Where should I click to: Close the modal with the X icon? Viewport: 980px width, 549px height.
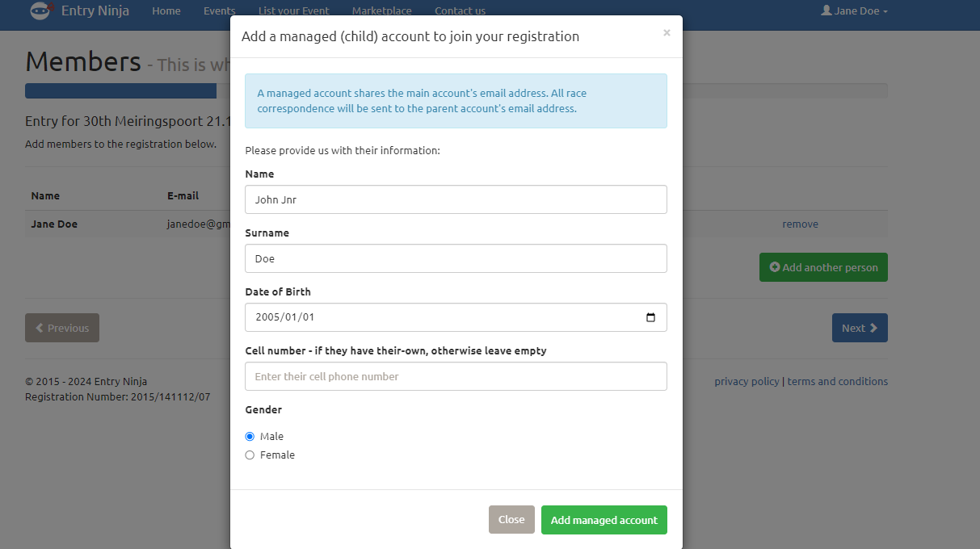coord(667,33)
